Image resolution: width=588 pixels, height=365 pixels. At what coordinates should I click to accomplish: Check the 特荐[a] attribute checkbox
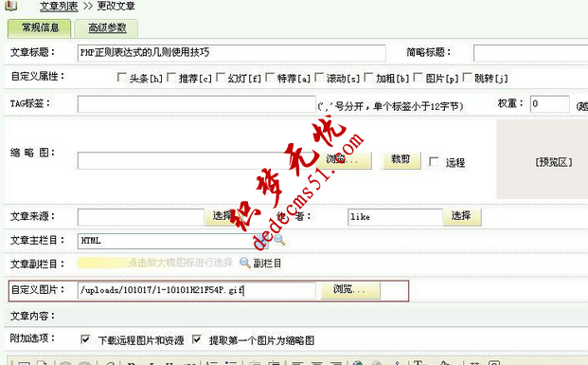[270, 78]
